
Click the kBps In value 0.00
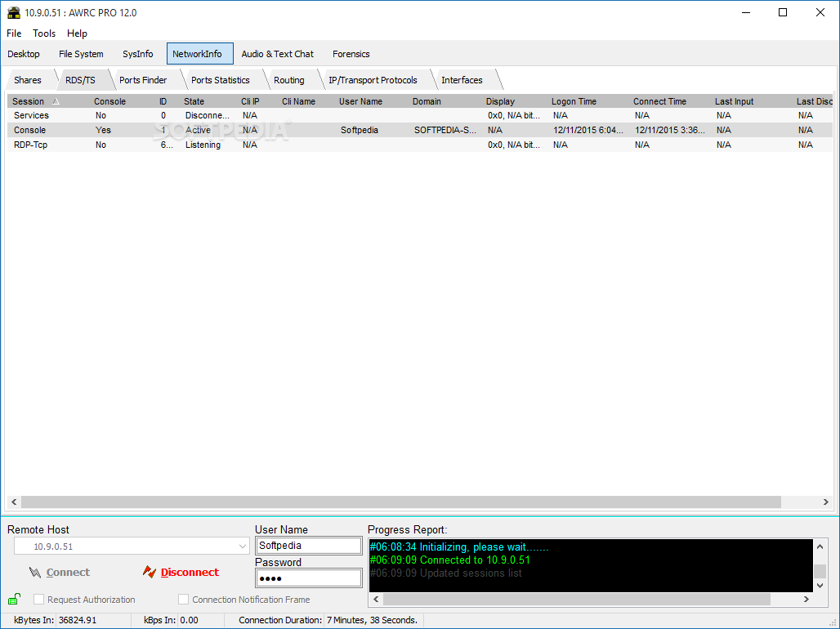pyautogui.click(x=189, y=620)
